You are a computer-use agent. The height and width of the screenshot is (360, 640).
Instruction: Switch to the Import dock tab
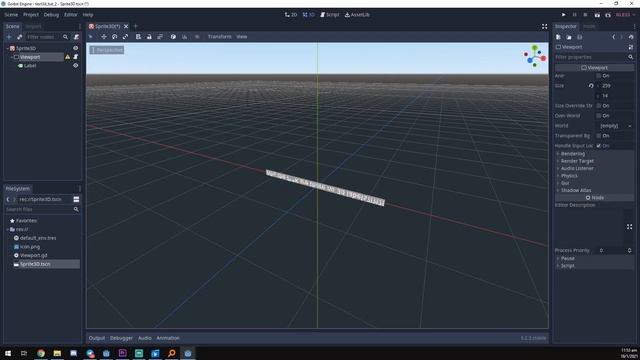[33, 27]
